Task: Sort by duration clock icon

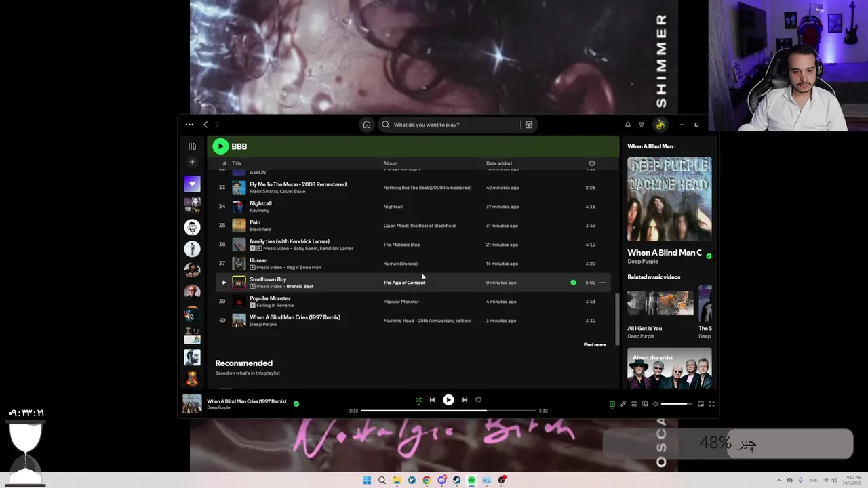Action: point(592,163)
